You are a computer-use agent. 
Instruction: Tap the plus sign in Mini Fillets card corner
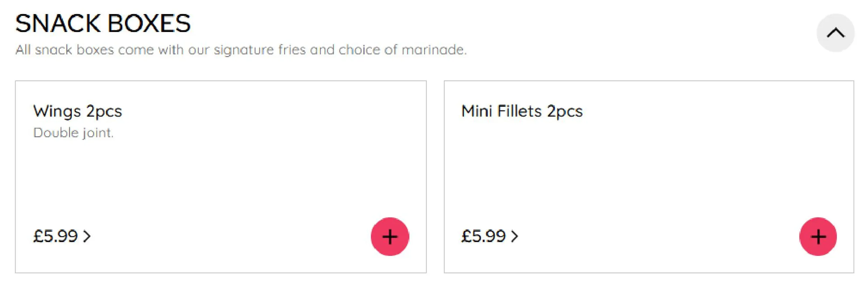[x=818, y=237]
